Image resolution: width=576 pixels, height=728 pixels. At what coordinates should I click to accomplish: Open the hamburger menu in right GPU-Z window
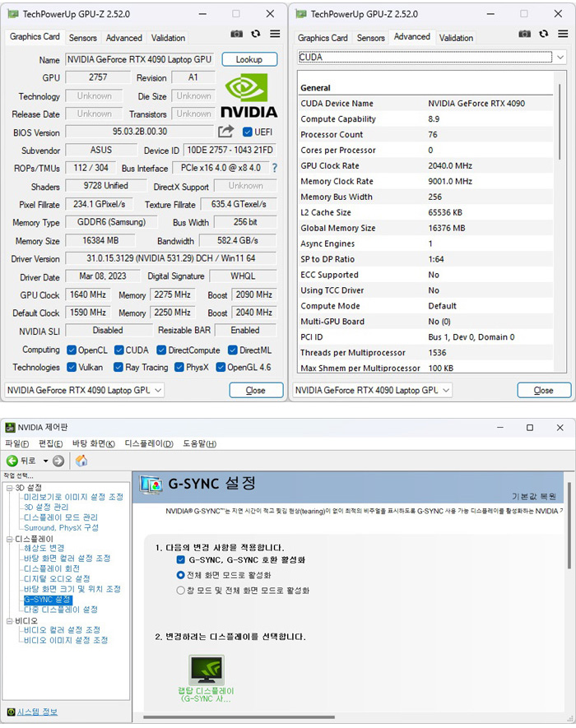coord(564,34)
